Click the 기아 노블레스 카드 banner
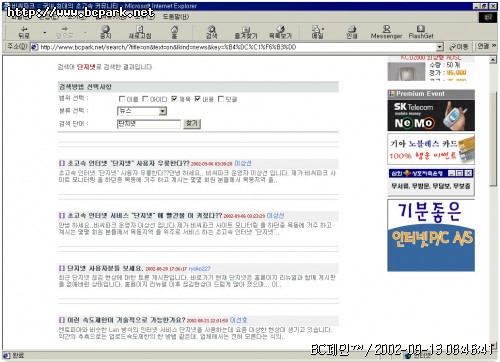This screenshot has height=362, width=500. point(431,149)
